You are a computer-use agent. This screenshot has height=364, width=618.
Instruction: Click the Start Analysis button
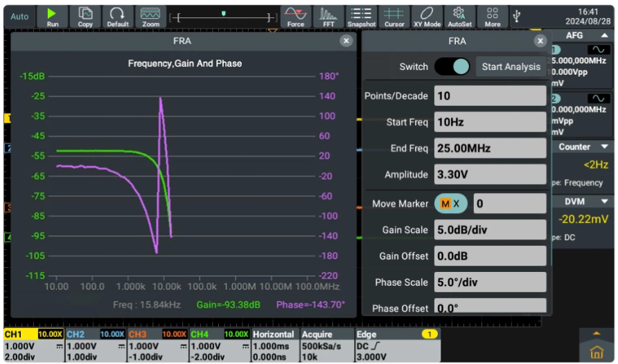tap(511, 66)
